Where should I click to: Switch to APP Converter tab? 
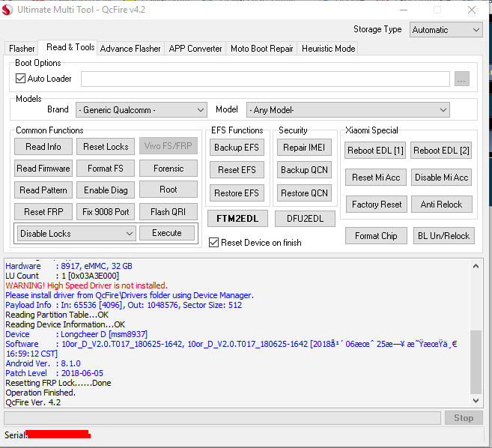[x=195, y=49]
